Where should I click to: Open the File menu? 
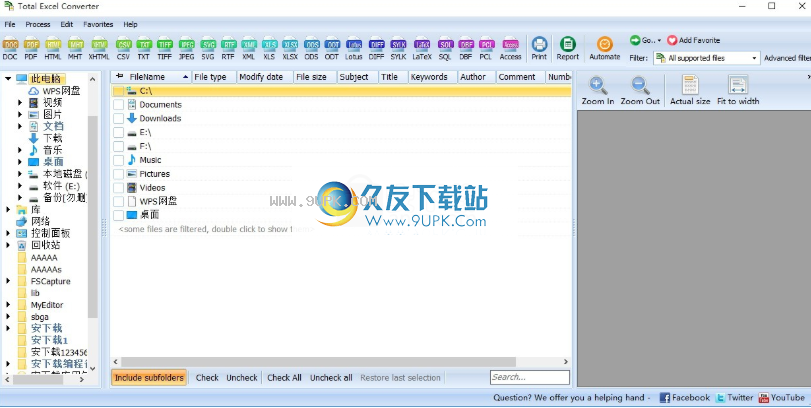10,24
